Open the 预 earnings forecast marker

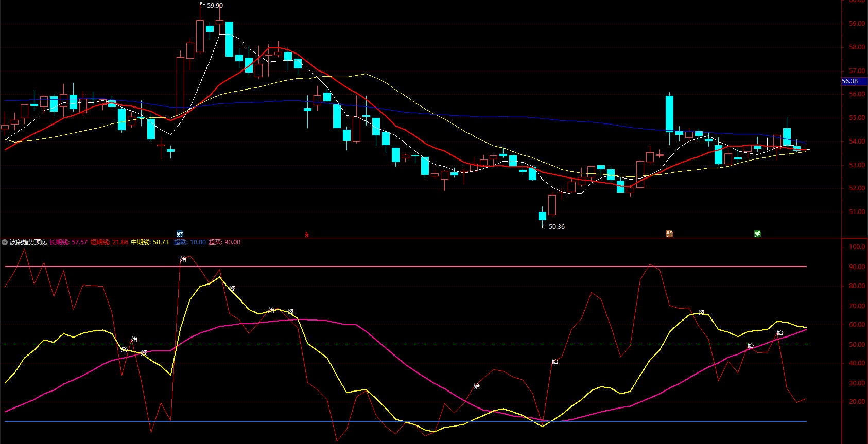click(x=669, y=234)
